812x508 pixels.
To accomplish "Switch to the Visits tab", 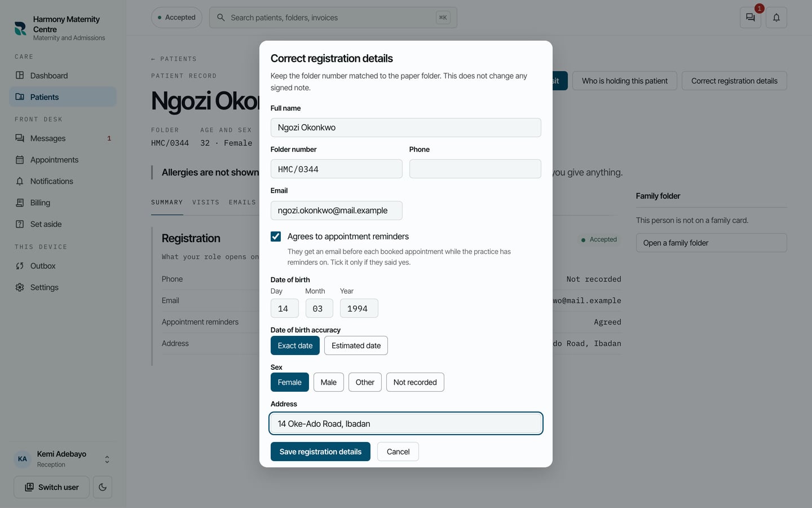I will [x=206, y=203].
